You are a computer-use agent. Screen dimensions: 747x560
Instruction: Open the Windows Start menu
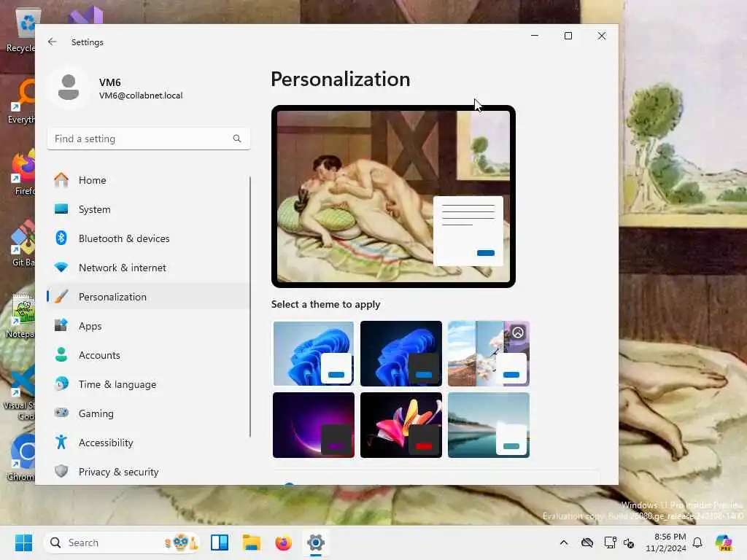click(23, 542)
